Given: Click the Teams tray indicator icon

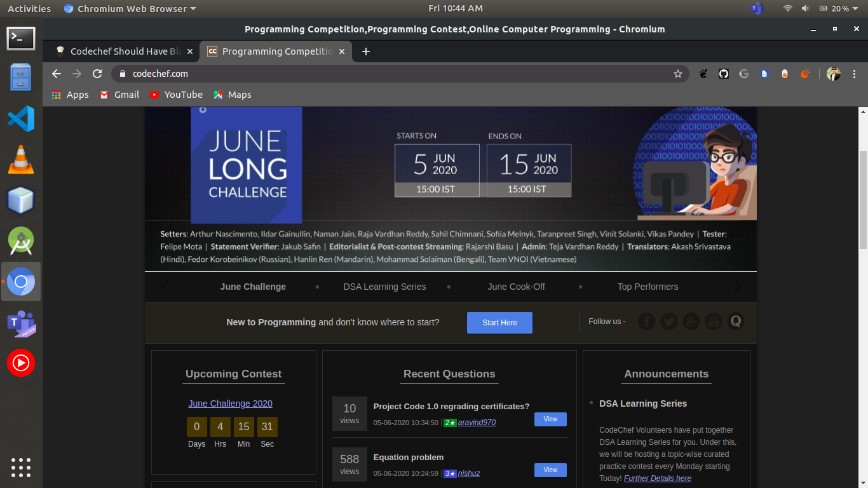Looking at the screenshot, I should [756, 8].
